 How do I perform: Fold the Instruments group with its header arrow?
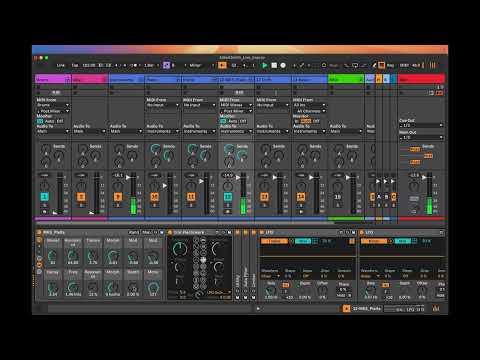pos(141,80)
